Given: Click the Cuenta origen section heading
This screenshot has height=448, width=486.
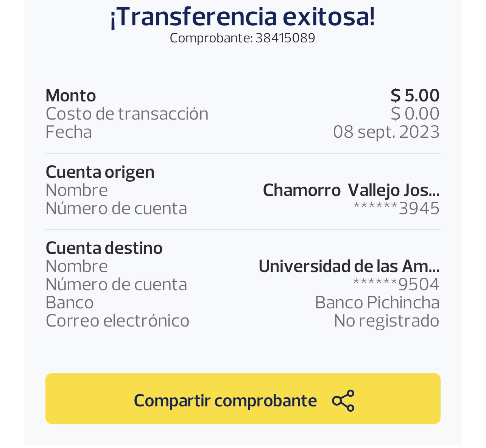Looking at the screenshot, I should [x=100, y=172].
